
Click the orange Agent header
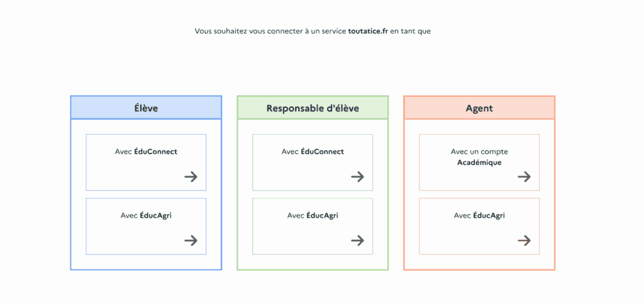[479, 108]
